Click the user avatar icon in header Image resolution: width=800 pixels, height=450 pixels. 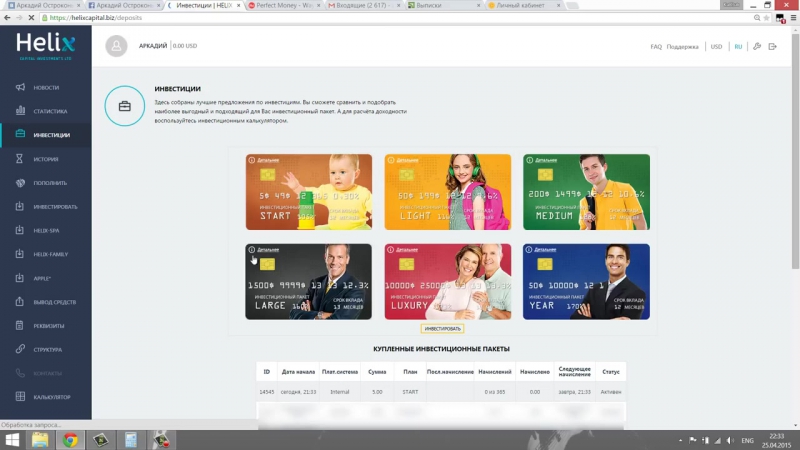116,46
